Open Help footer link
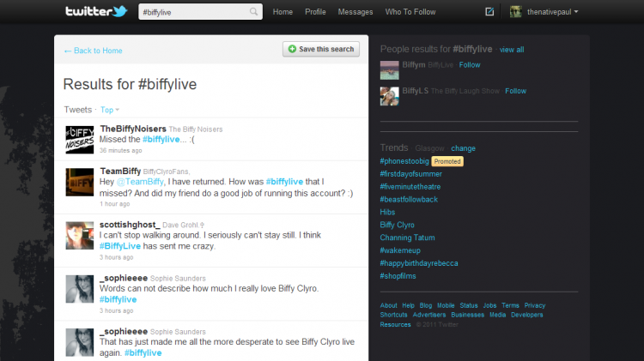The width and height of the screenshot is (644, 361). tap(408, 305)
